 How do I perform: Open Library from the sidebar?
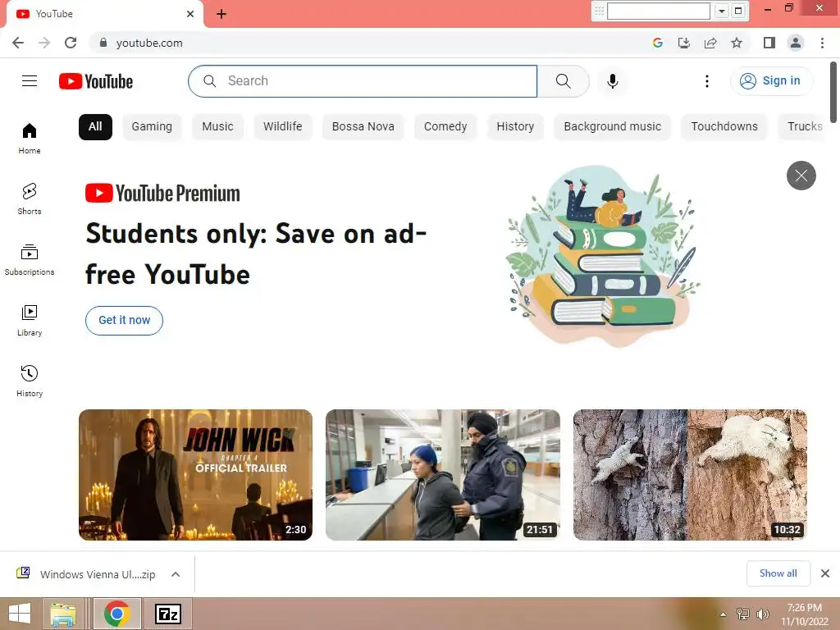(x=30, y=321)
